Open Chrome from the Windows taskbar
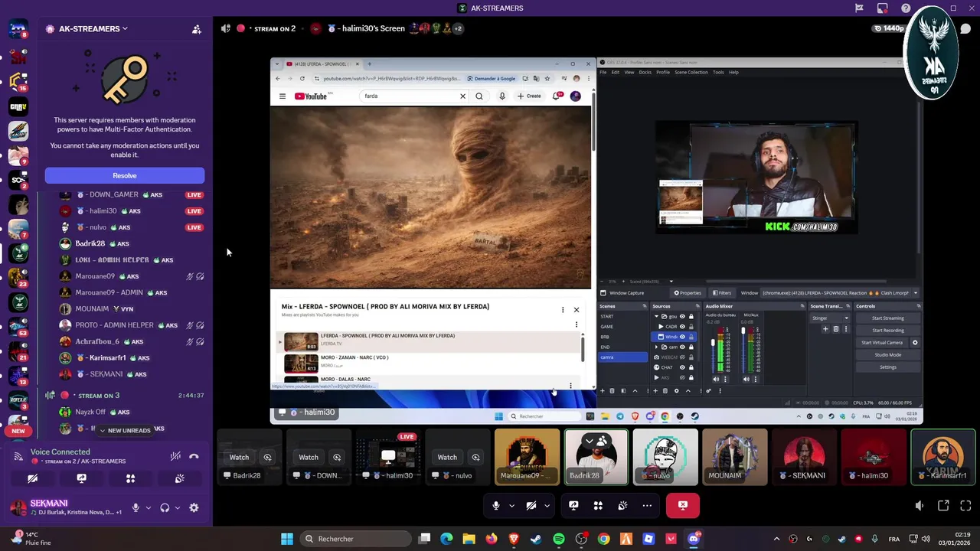This screenshot has width=980, height=551. [604, 539]
